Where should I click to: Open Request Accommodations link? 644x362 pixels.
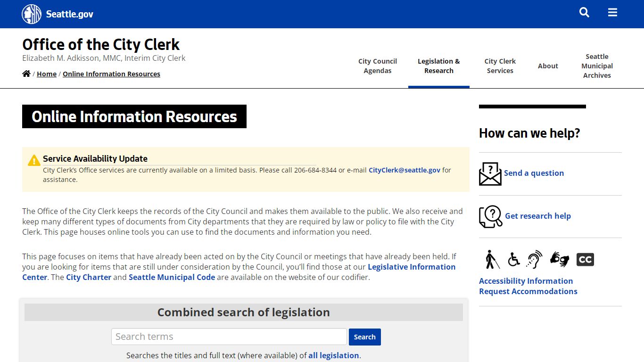(x=528, y=291)
